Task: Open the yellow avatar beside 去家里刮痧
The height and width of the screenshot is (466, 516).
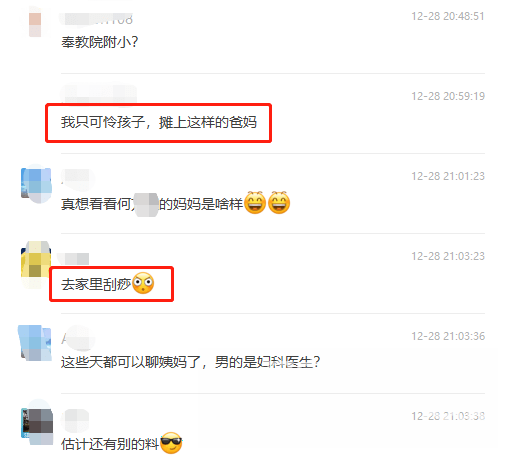Action: [36, 263]
